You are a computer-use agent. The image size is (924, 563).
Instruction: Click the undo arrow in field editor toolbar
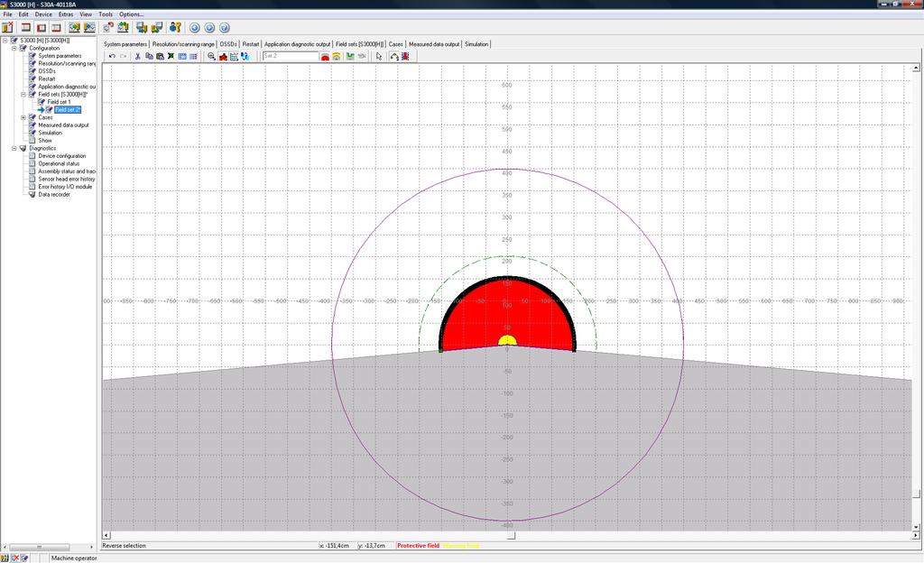(x=112, y=57)
